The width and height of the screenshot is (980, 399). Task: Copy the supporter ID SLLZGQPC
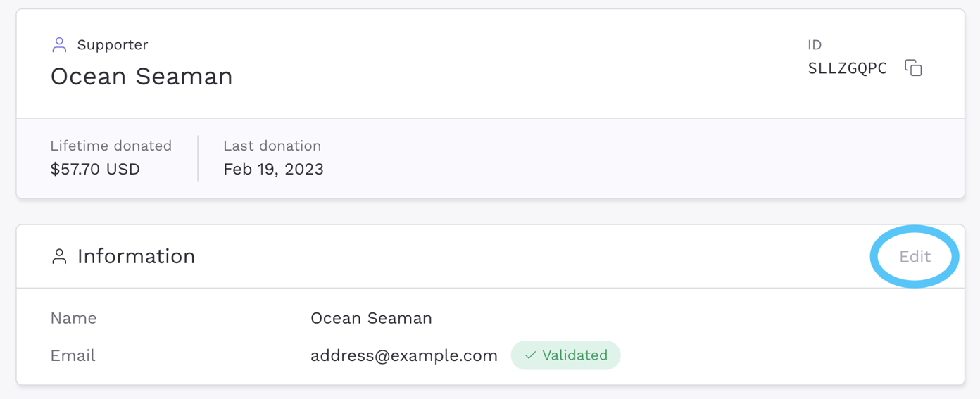pyautogui.click(x=913, y=68)
